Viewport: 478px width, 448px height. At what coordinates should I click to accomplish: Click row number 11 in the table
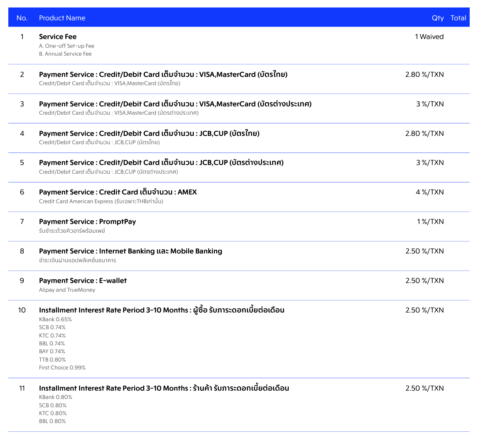[22, 388]
